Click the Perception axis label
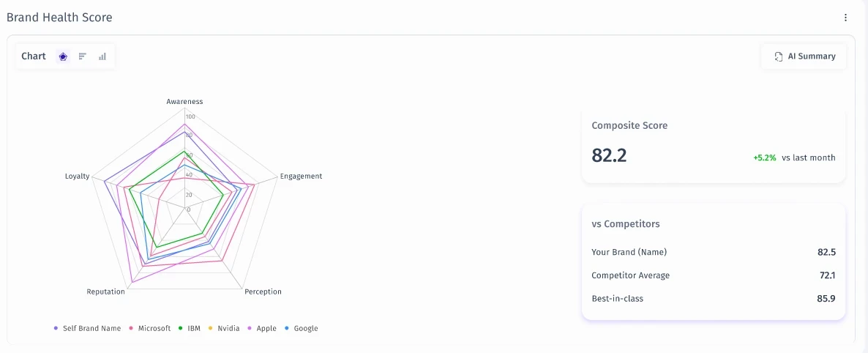This screenshot has width=868, height=353. 263,291
